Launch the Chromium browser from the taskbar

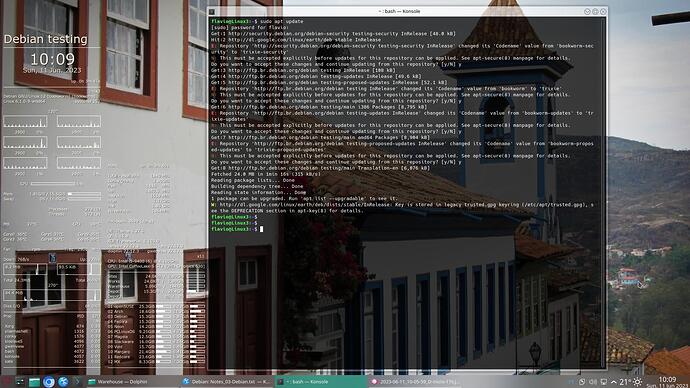tap(49, 382)
